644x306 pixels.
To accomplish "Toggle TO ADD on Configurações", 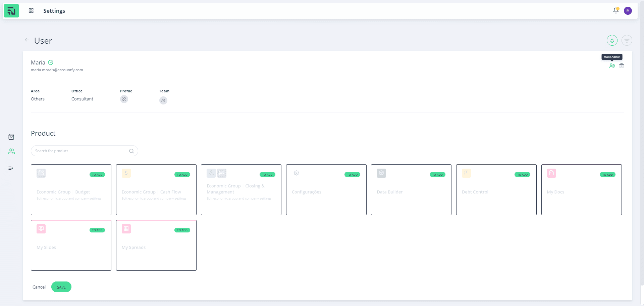I will tap(352, 175).
